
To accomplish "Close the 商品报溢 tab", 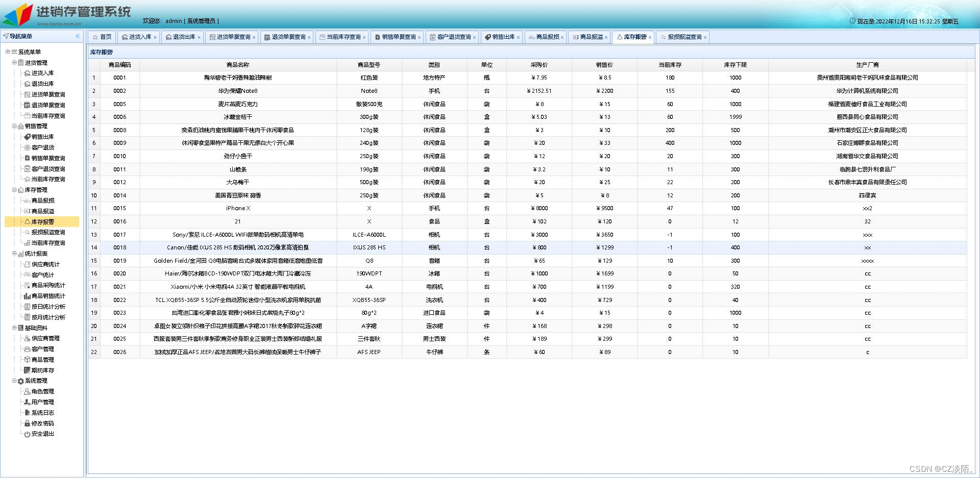I will click(606, 37).
